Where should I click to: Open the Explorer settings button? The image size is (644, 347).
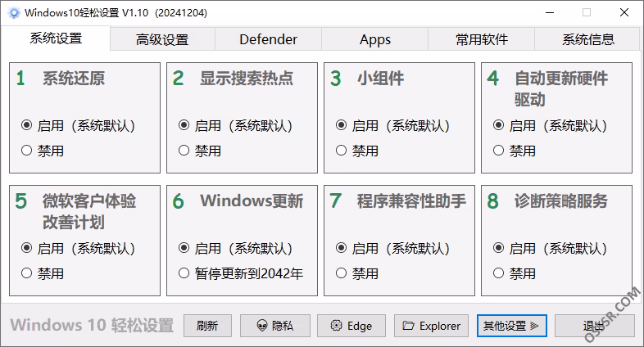[431, 326]
